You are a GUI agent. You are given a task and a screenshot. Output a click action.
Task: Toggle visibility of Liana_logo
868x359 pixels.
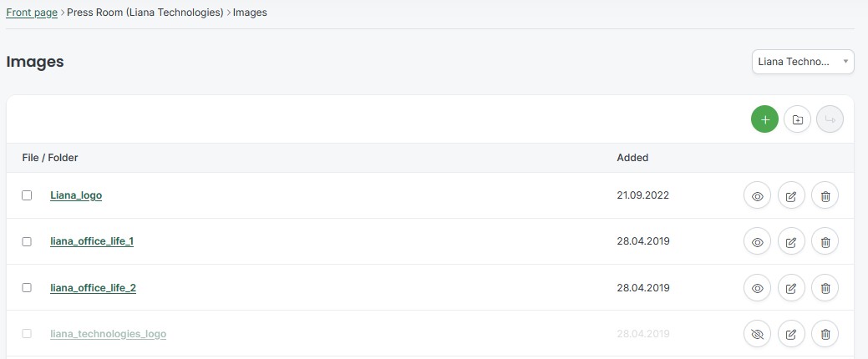coord(757,196)
